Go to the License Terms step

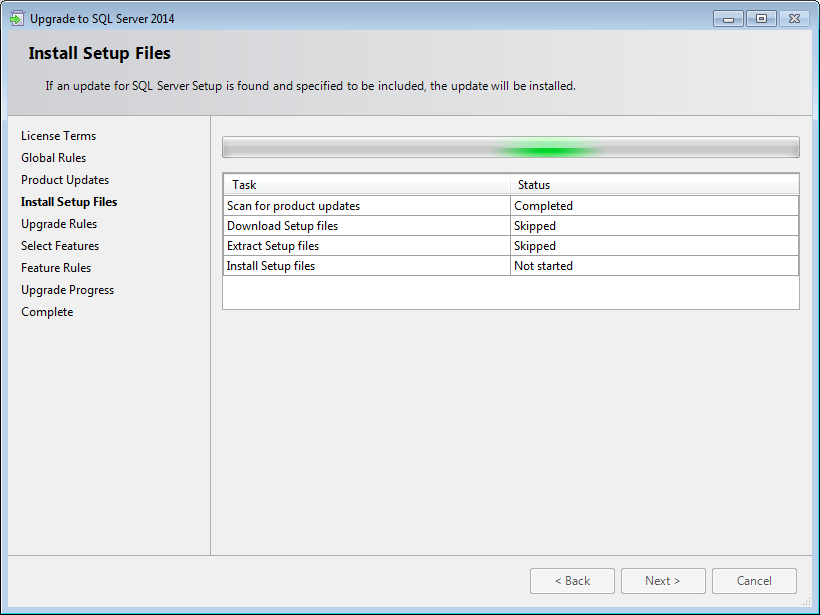(59, 136)
